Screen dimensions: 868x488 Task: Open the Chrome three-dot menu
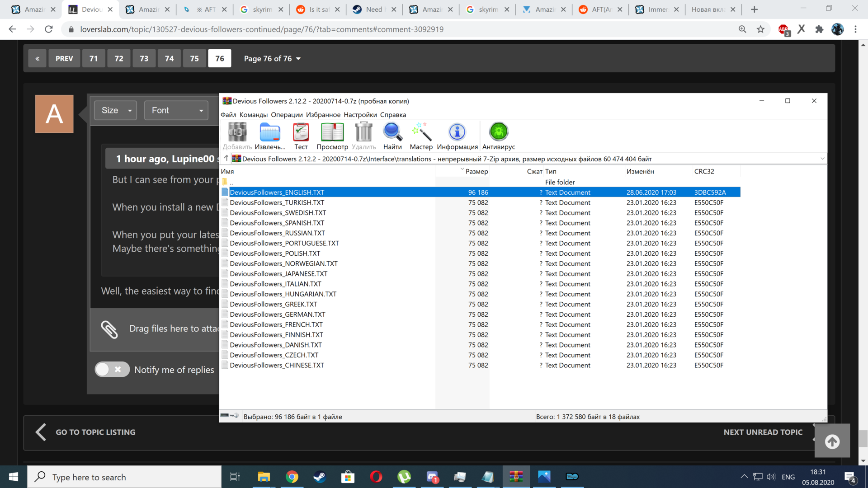click(855, 29)
